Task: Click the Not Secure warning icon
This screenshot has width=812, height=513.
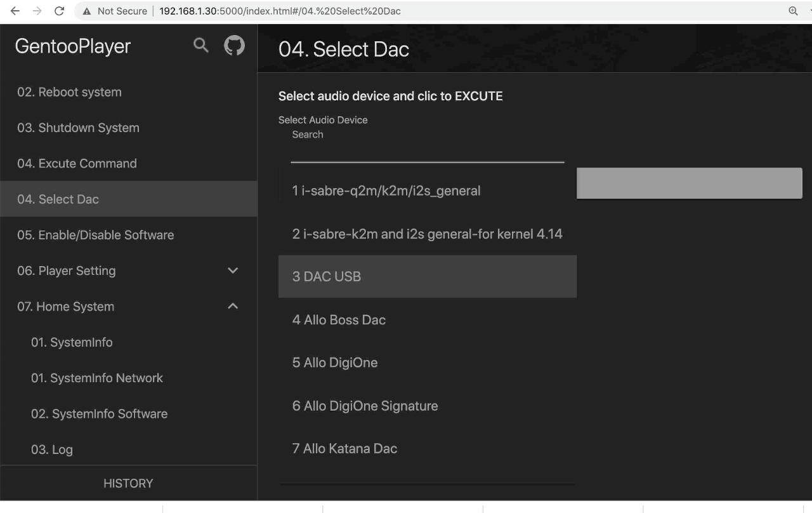Action: [x=87, y=11]
